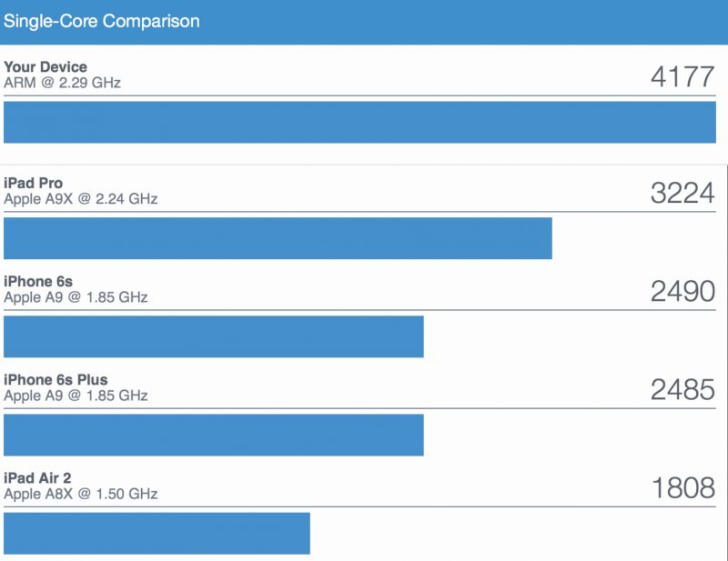Image resolution: width=728 pixels, height=561 pixels.
Task: Click the ARM @ 2.29 GHz text
Action: click(x=62, y=83)
